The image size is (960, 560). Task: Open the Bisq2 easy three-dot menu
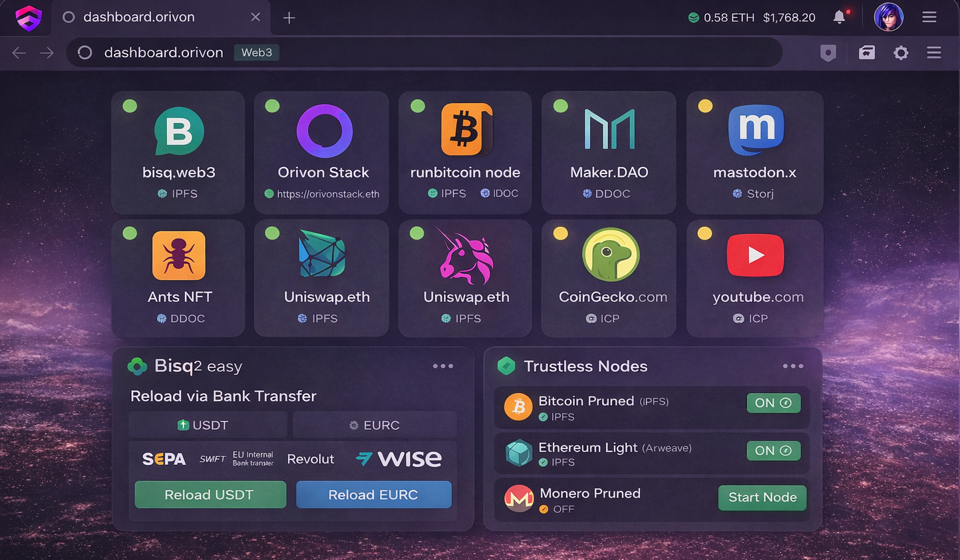tap(443, 366)
